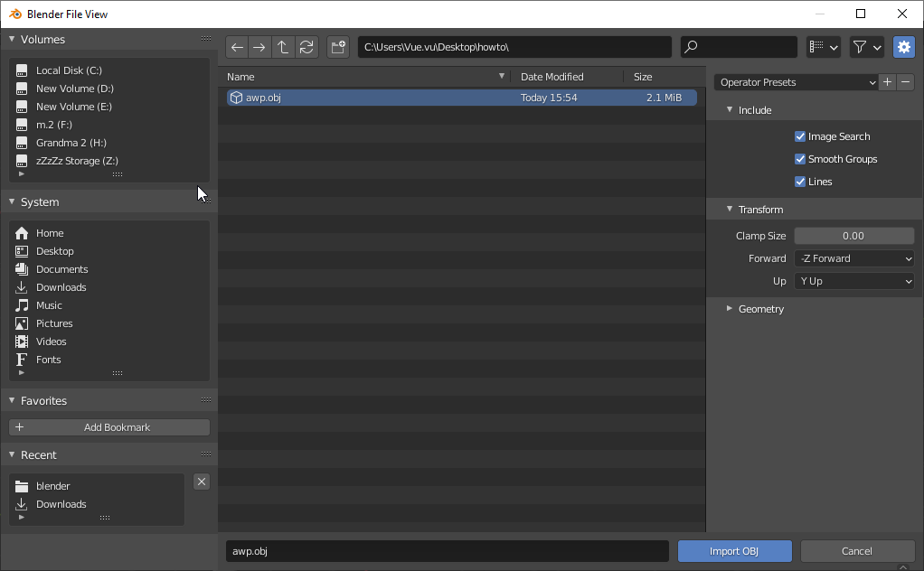Image resolution: width=924 pixels, height=571 pixels.
Task: Open the display mode dropdown
Action: point(824,47)
